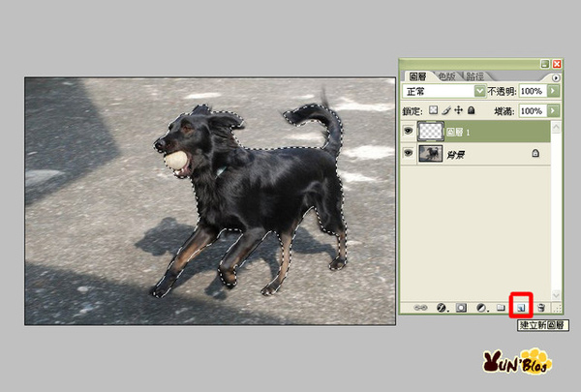Create a new fill or adjustment layer
Screen dimensions: 581x392
[x=481, y=308]
